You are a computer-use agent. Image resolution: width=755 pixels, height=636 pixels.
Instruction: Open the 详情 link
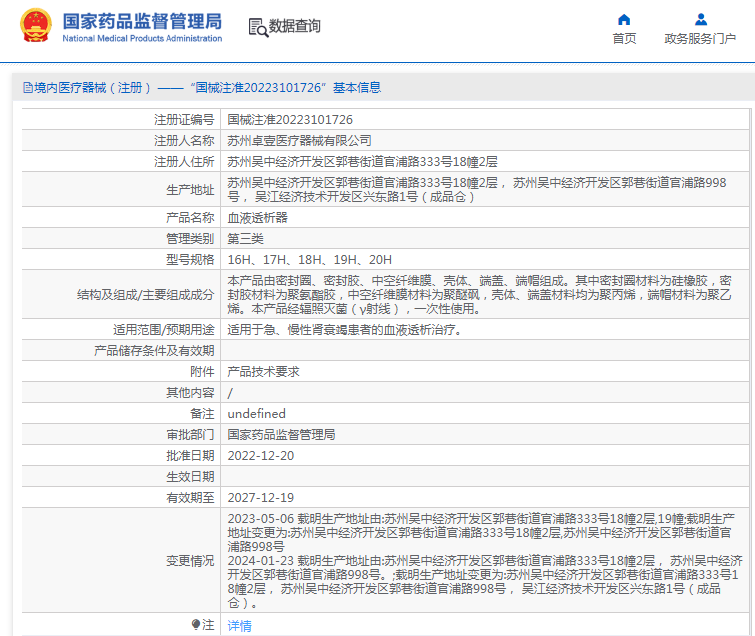click(x=239, y=625)
